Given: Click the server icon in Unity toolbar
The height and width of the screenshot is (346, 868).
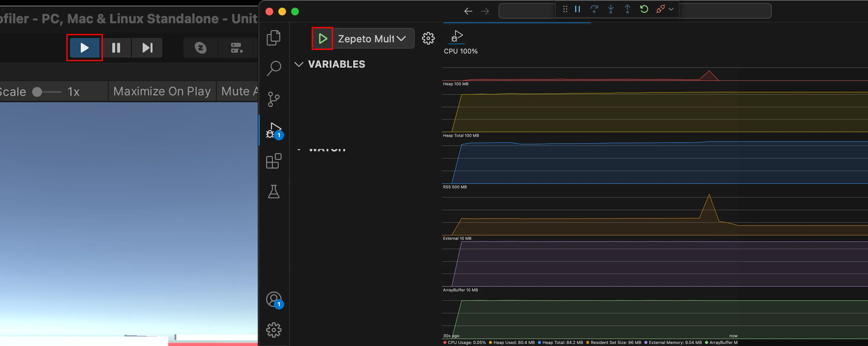Looking at the screenshot, I should tap(237, 48).
